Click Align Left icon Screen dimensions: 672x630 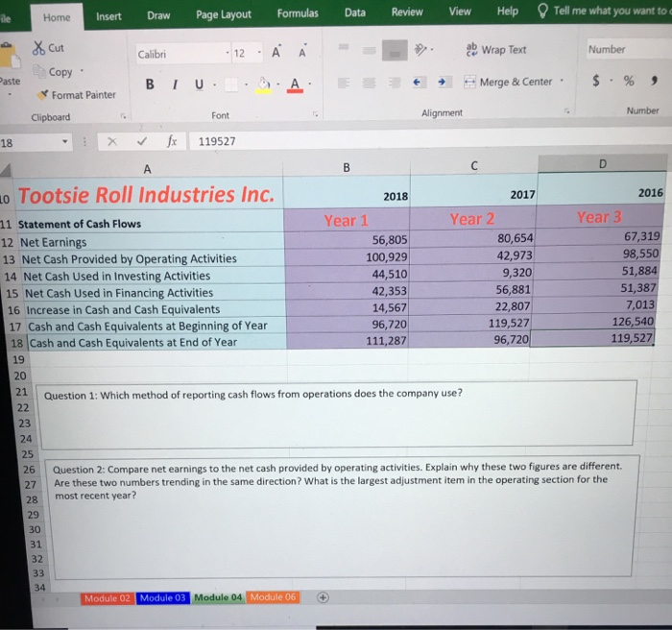pyautogui.click(x=344, y=82)
